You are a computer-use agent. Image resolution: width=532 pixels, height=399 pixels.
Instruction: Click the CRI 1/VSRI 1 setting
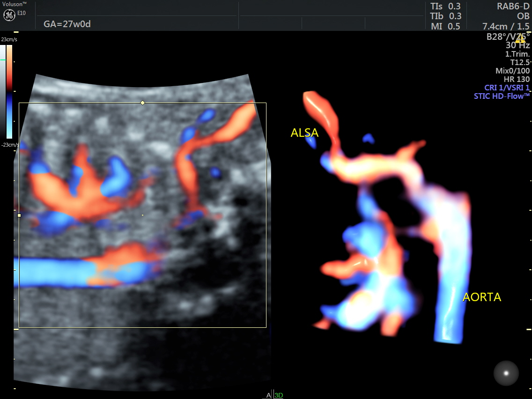(507, 88)
